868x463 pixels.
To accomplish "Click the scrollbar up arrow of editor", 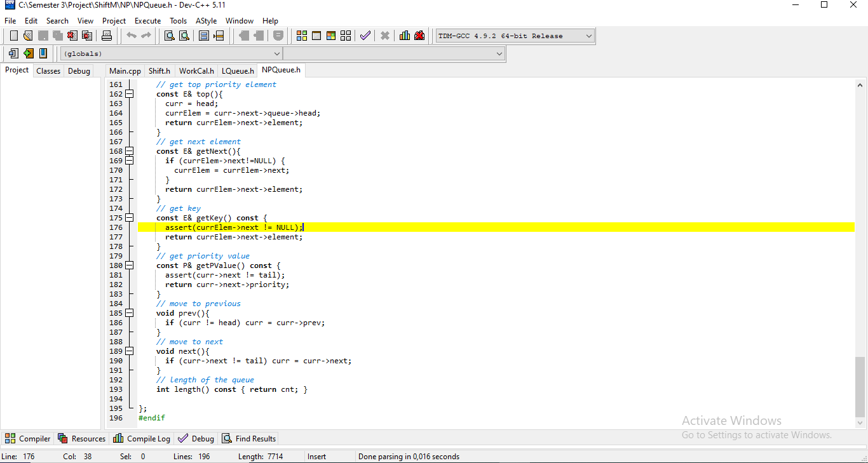I will point(860,84).
